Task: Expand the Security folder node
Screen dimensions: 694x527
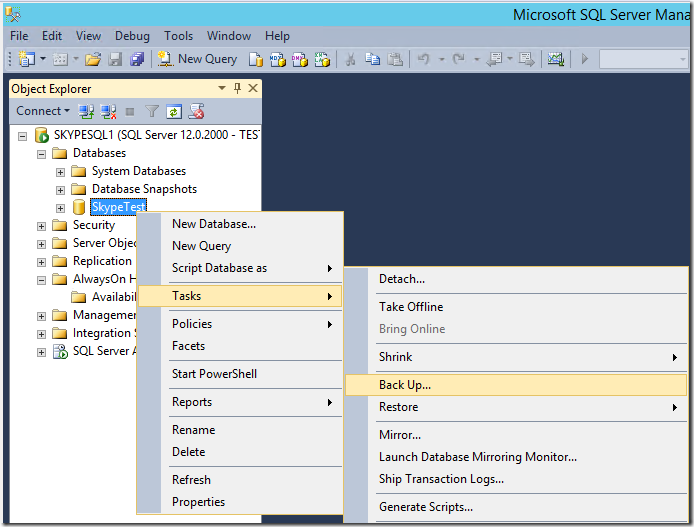Action: [x=41, y=226]
